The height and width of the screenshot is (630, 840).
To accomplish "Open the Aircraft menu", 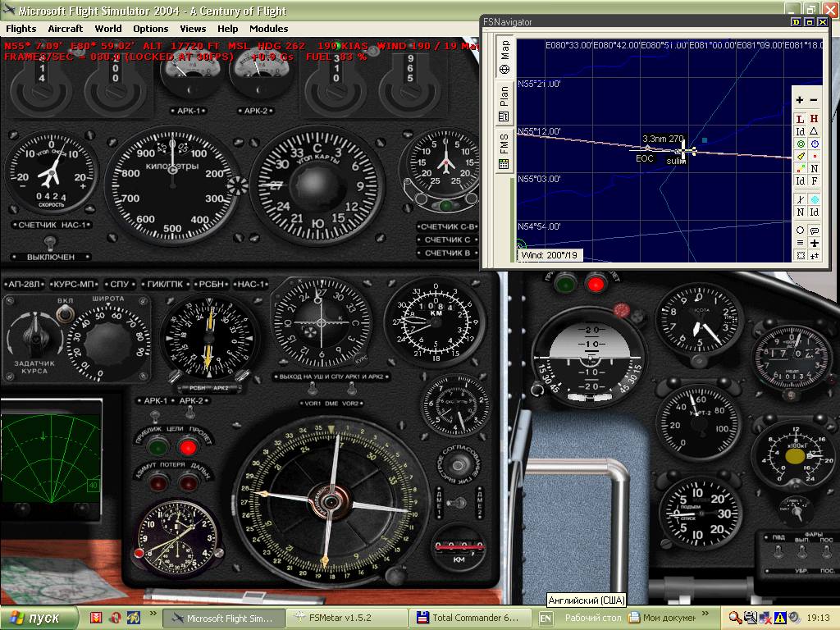I will click(66, 29).
